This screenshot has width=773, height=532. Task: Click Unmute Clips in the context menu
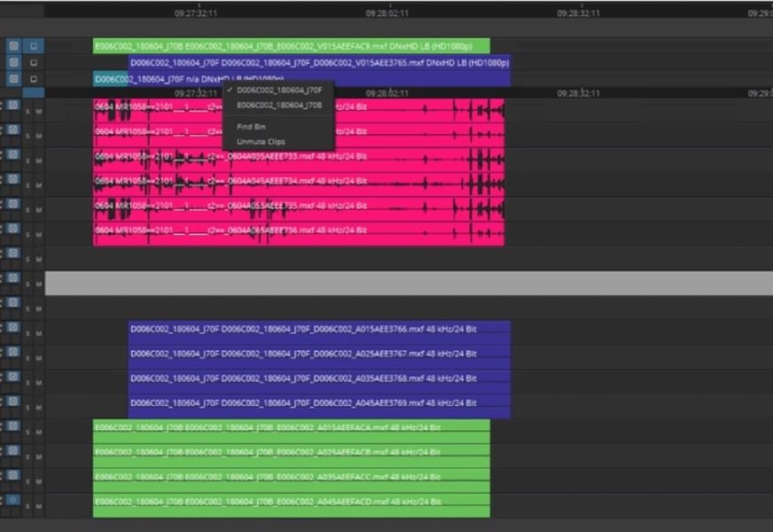261,142
